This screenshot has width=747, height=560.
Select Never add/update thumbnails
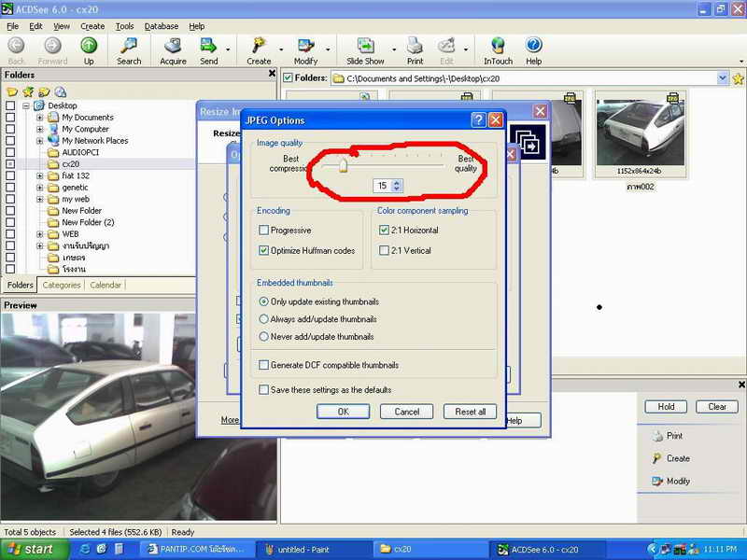263,337
